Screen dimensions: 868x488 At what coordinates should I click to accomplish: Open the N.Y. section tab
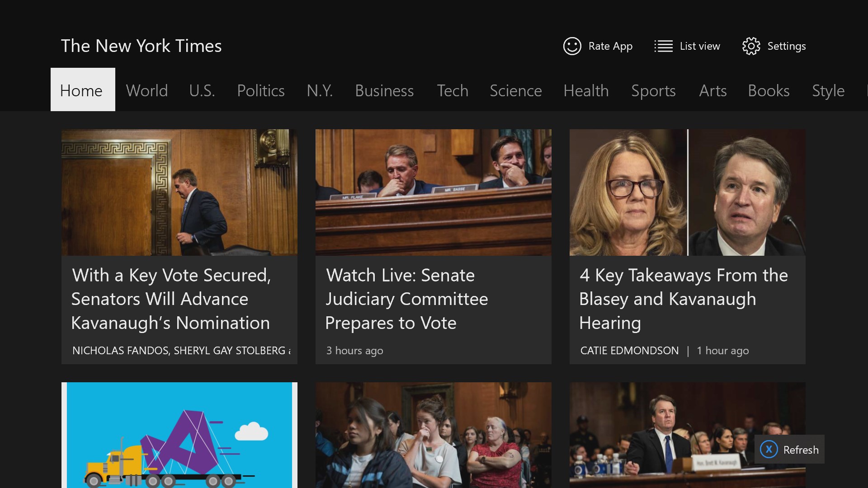320,90
